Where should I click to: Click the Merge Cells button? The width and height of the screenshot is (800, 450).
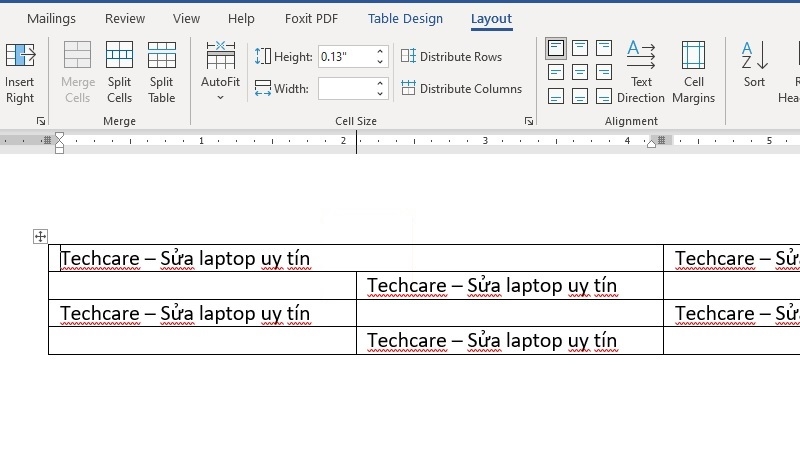click(x=78, y=72)
